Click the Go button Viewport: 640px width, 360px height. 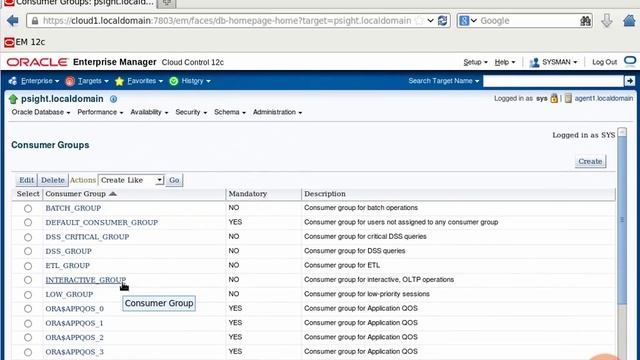tap(174, 180)
